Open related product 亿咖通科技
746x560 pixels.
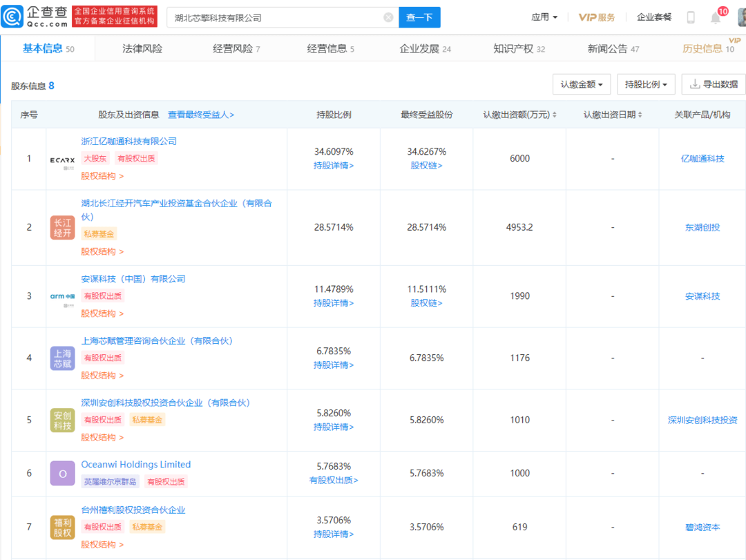(x=702, y=159)
